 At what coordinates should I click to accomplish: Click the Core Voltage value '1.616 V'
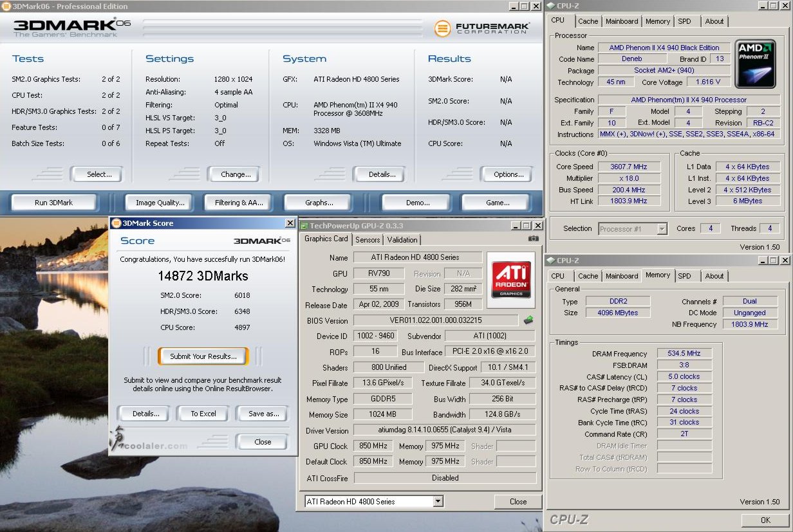(708, 82)
